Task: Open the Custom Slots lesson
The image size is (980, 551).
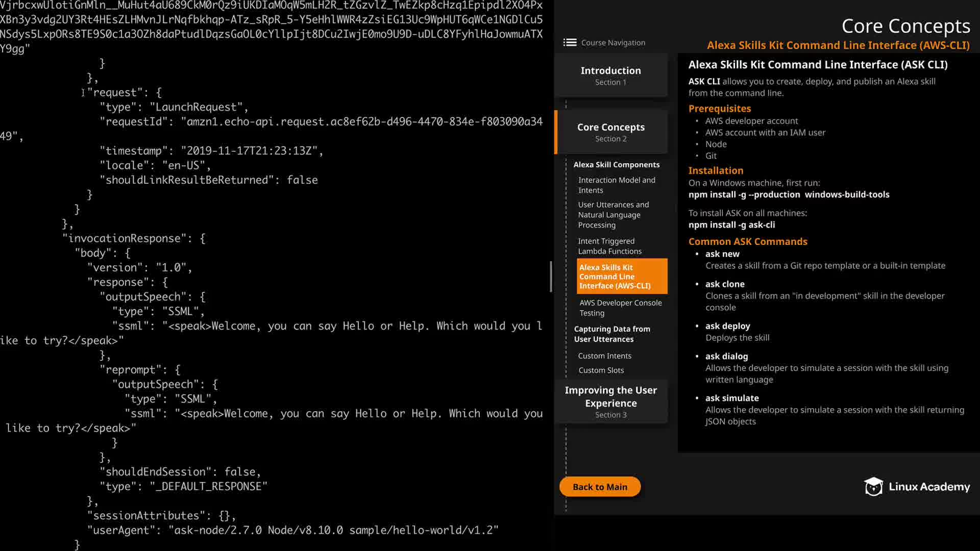Action: point(601,370)
